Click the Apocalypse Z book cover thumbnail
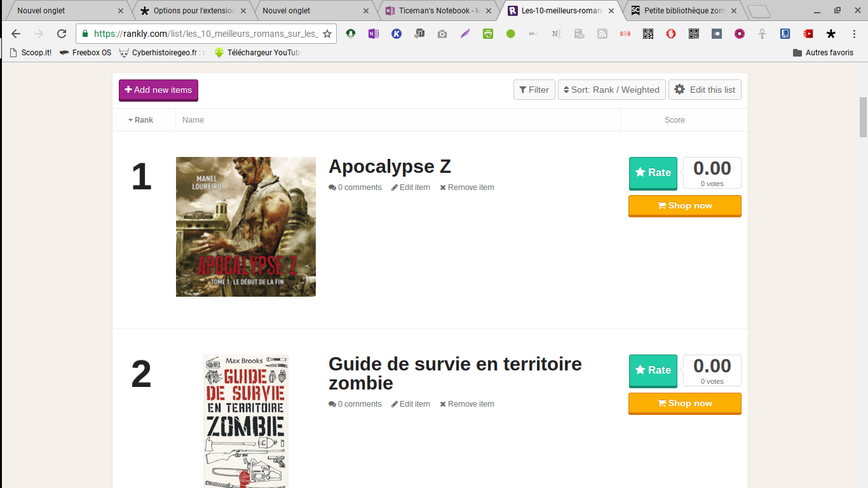The width and height of the screenshot is (868, 488). click(245, 226)
